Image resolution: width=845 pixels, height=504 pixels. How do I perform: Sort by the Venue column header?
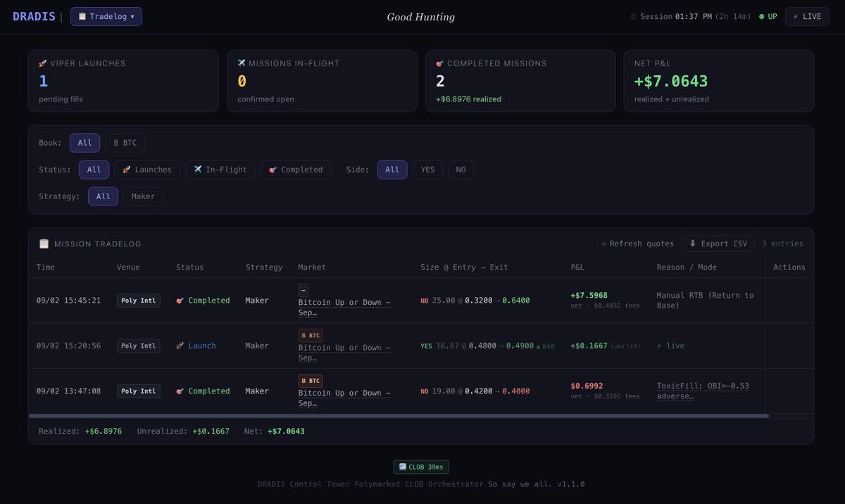(x=128, y=267)
